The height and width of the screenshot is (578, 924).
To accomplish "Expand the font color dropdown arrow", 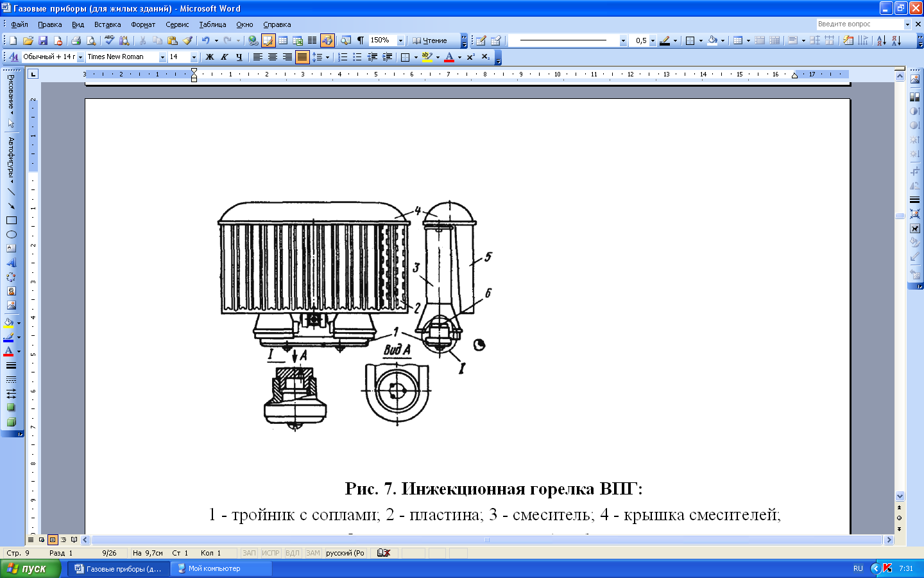I will 459,57.
